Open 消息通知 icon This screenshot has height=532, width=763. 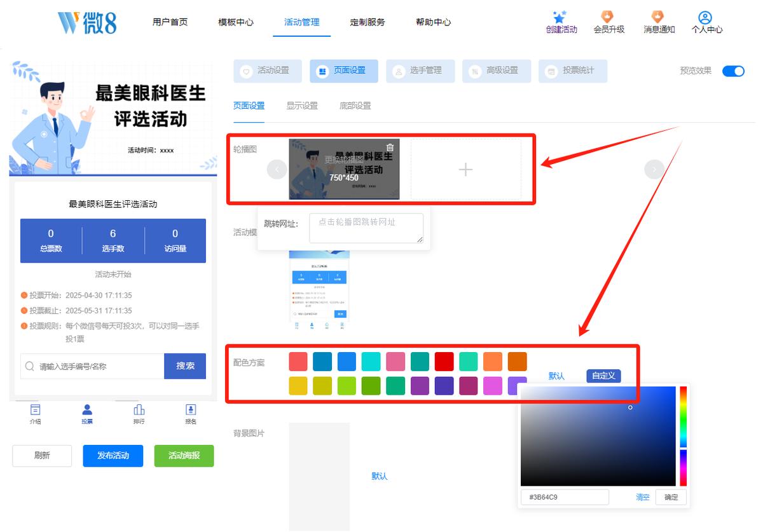(x=657, y=17)
